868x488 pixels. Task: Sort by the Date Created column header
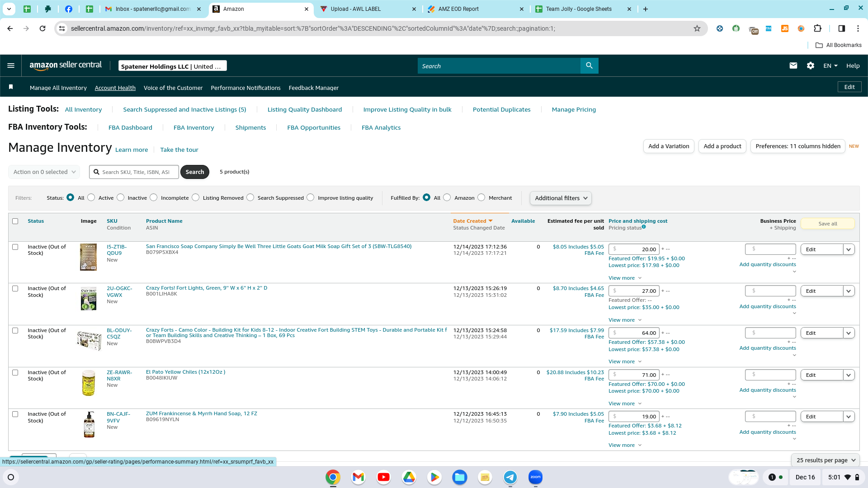(x=472, y=221)
